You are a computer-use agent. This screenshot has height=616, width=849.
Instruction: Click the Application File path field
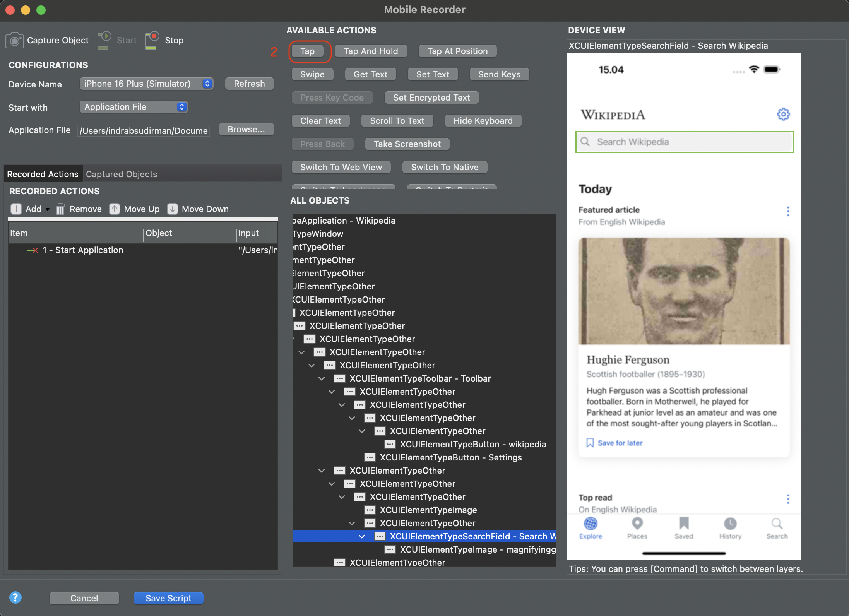point(143,131)
